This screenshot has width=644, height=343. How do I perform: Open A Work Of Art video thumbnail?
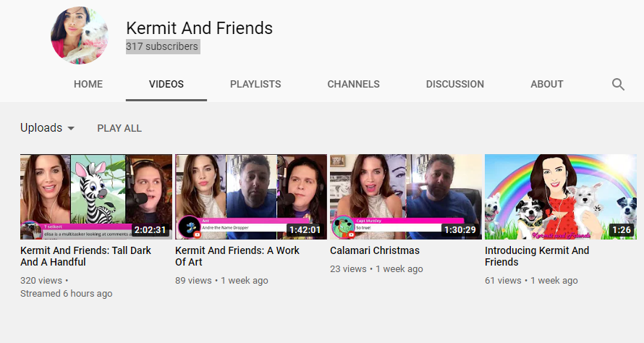pos(251,197)
